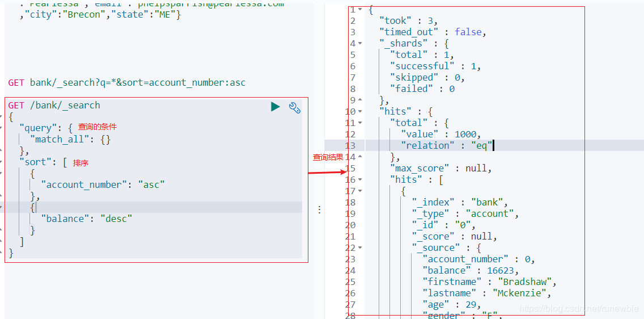Screen dimensions: 644x319
Task: Click the "successful" : 1 line
Action: tap(435, 66)
